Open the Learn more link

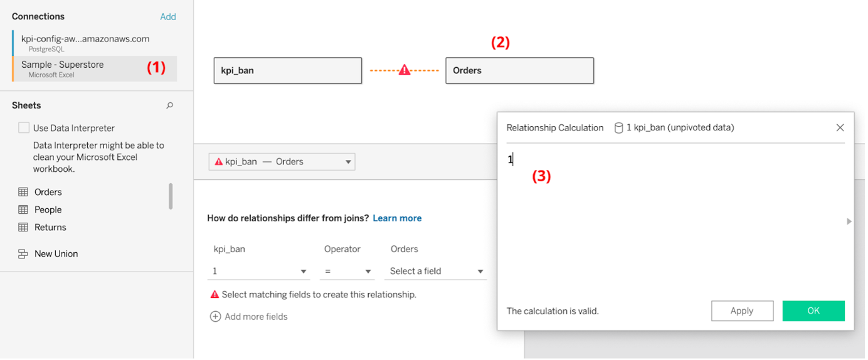pyautogui.click(x=397, y=218)
